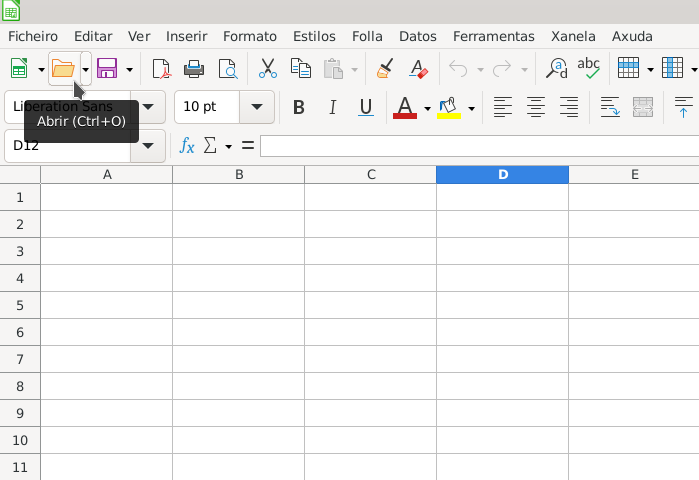Open the Folla menu
This screenshot has width=699, height=480.
[x=367, y=36]
